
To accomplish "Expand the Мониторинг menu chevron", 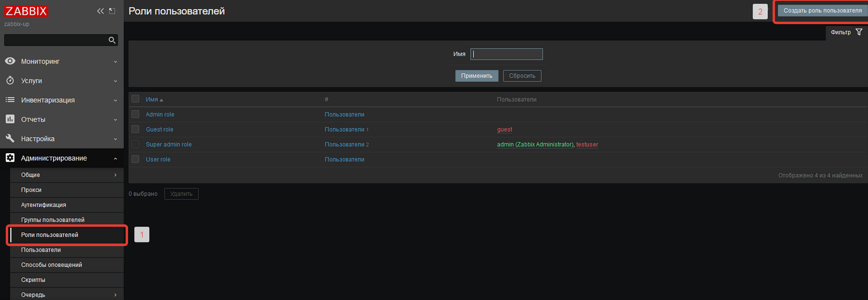I will click(x=115, y=62).
